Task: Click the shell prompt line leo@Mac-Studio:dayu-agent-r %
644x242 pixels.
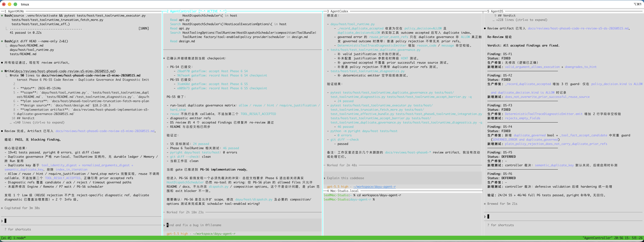Action: coord(349,199)
